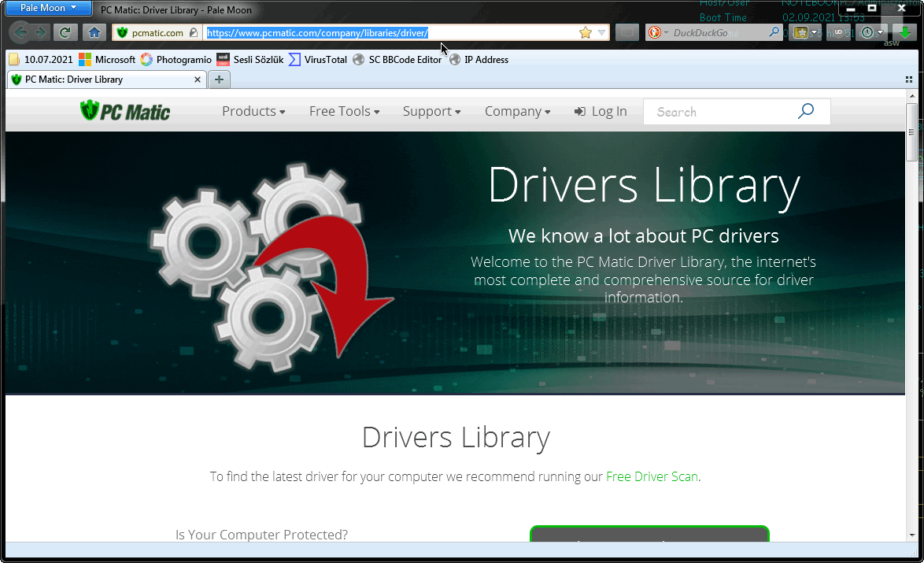Click the page vertical scrollbar thumb
The image size is (924, 563).
click(x=912, y=131)
